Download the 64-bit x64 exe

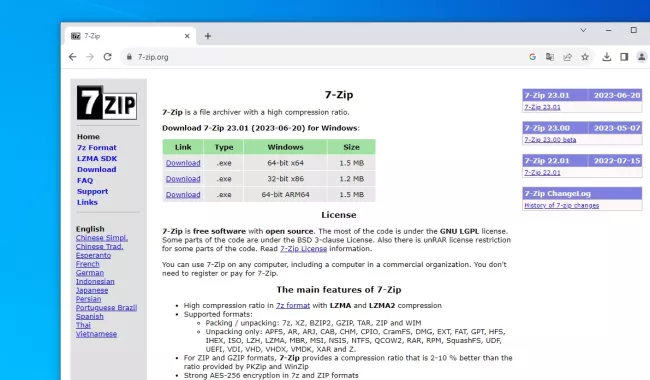point(183,163)
